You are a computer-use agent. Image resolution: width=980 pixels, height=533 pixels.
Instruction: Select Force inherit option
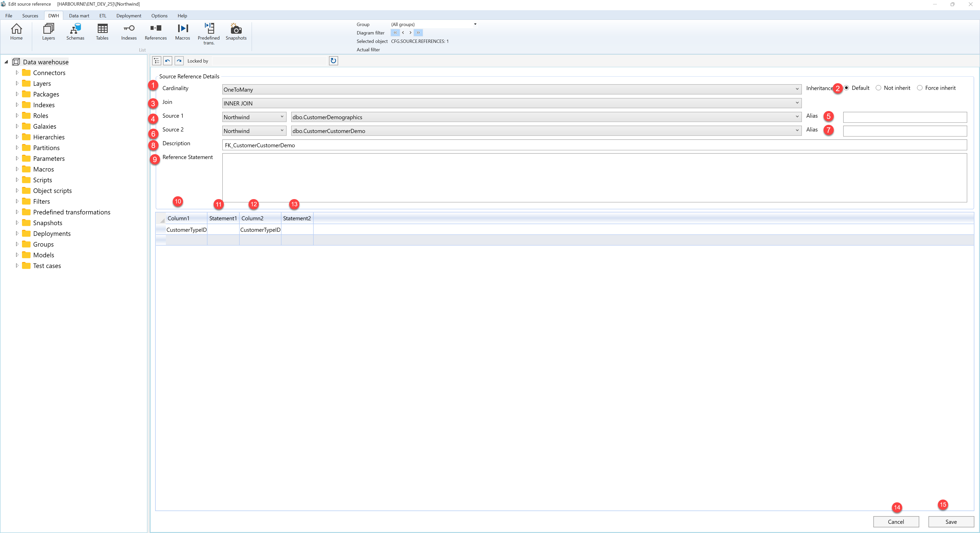[x=920, y=88]
